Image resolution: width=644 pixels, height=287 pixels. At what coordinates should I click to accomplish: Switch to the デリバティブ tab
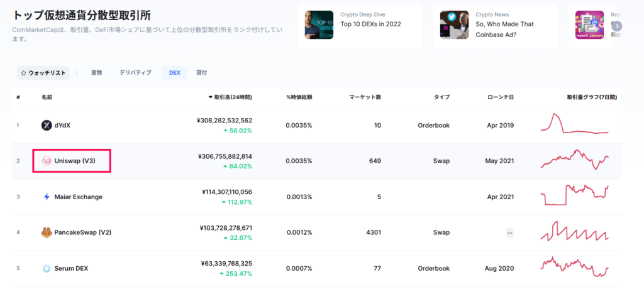(x=136, y=73)
